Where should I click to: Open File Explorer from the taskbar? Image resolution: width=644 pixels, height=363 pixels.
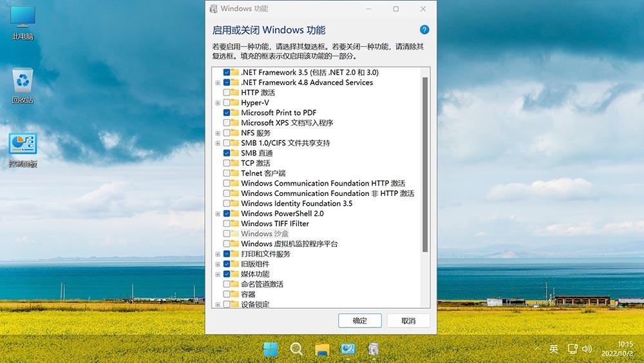[x=322, y=349]
